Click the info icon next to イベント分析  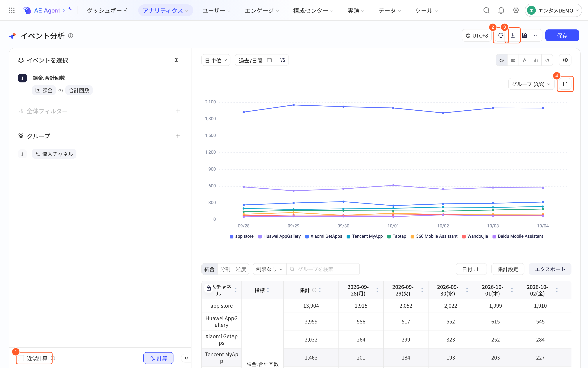pyautogui.click(x=70, y=36)
